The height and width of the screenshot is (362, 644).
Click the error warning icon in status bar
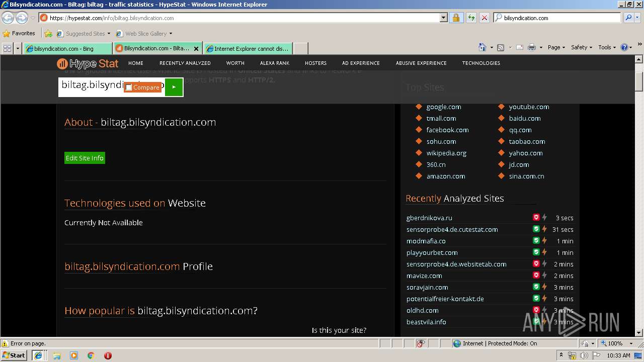point(5,343)
